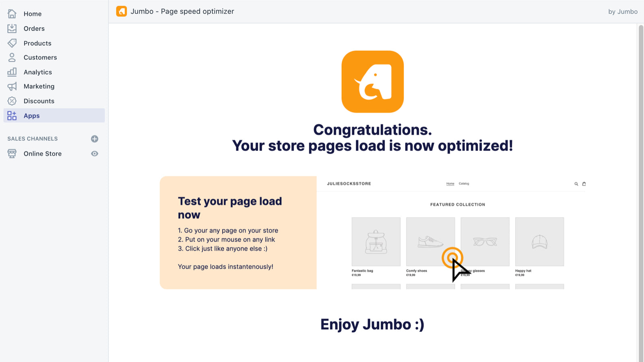Click Home link in store preview

pyautogui.click(x=450, y=183)
